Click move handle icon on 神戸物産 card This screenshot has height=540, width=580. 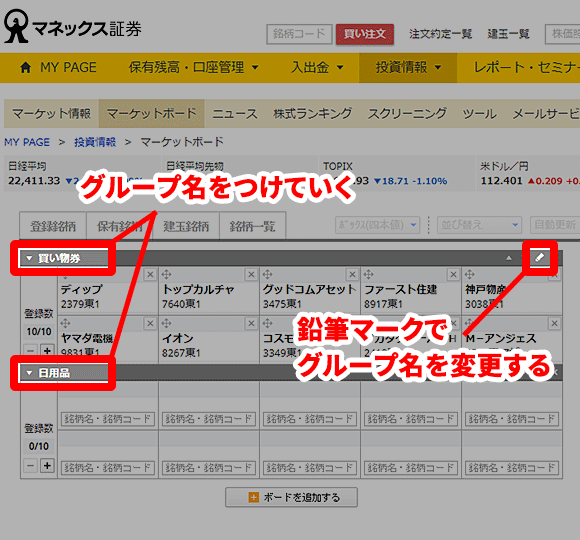tap(470, 274)
